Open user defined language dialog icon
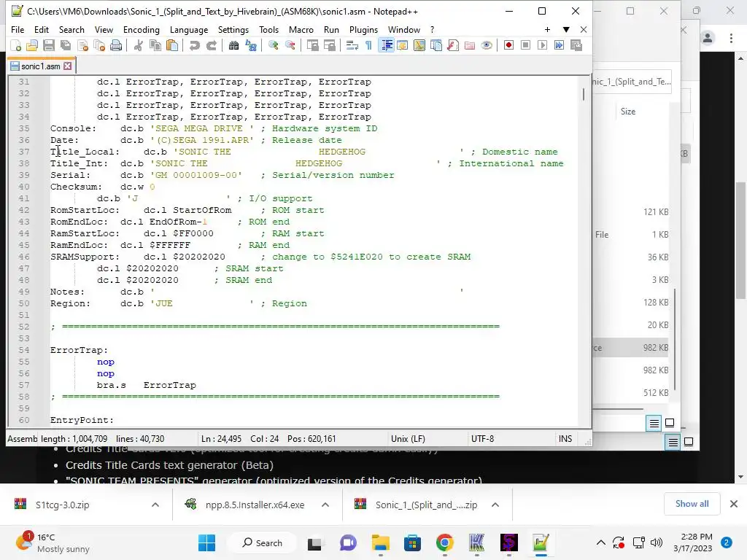747x560 pixels. coord(403,45)
